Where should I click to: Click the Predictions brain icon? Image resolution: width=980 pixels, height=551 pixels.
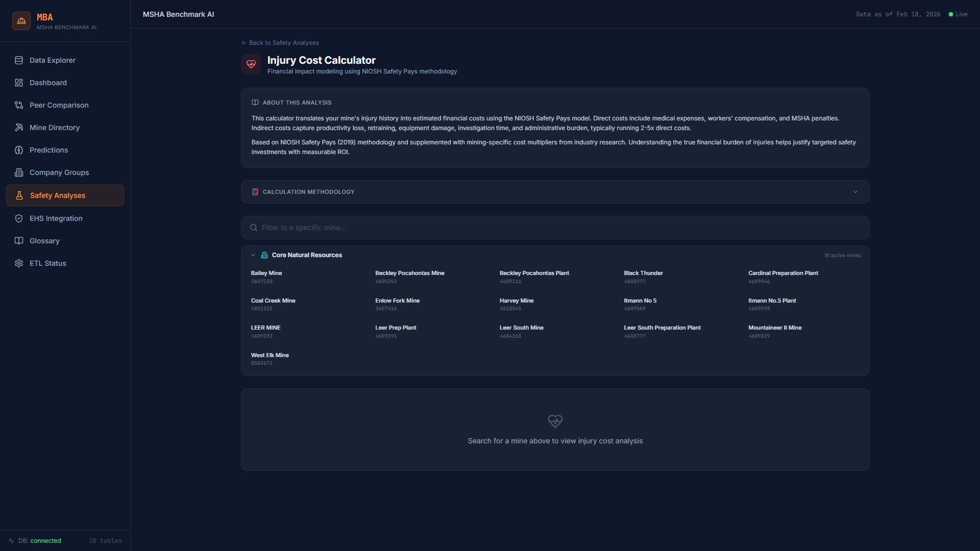point(19,150)
